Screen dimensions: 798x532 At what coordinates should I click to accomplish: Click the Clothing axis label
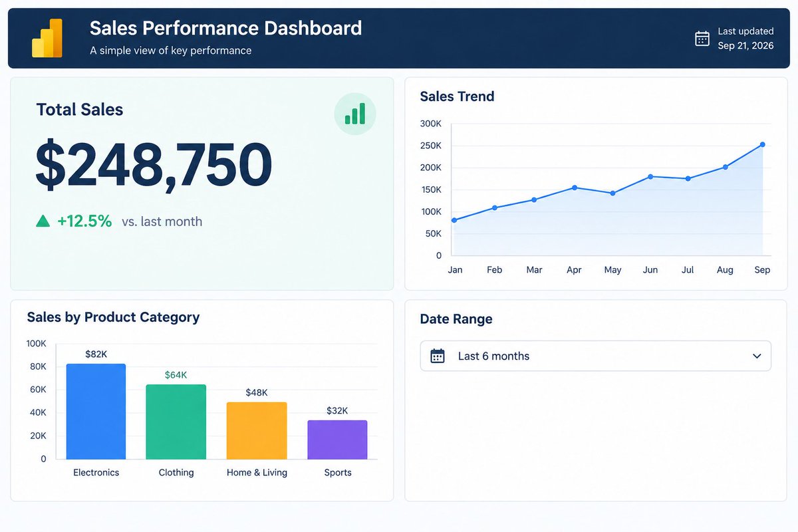point(176,473)
